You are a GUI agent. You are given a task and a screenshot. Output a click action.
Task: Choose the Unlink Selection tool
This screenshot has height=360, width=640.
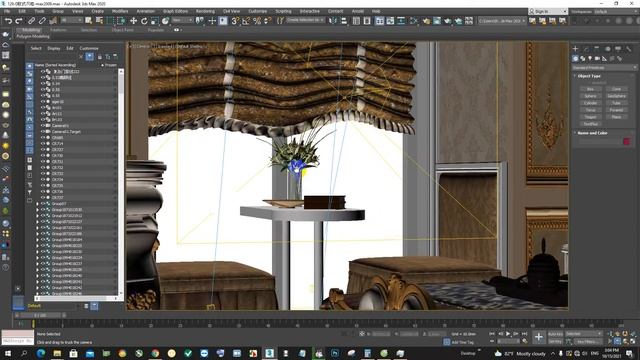pyautogui.click(x=42, y=21)
